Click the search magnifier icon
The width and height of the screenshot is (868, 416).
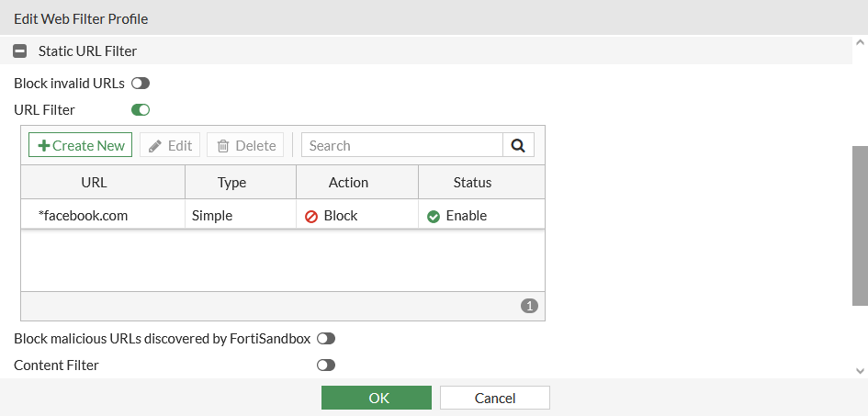(518, 145)
